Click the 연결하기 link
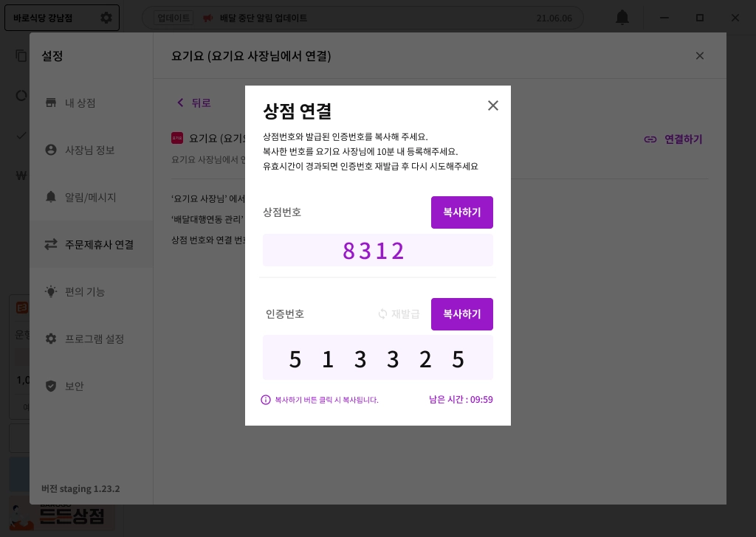Screen dimensions: 756x537 coord(673,139)
